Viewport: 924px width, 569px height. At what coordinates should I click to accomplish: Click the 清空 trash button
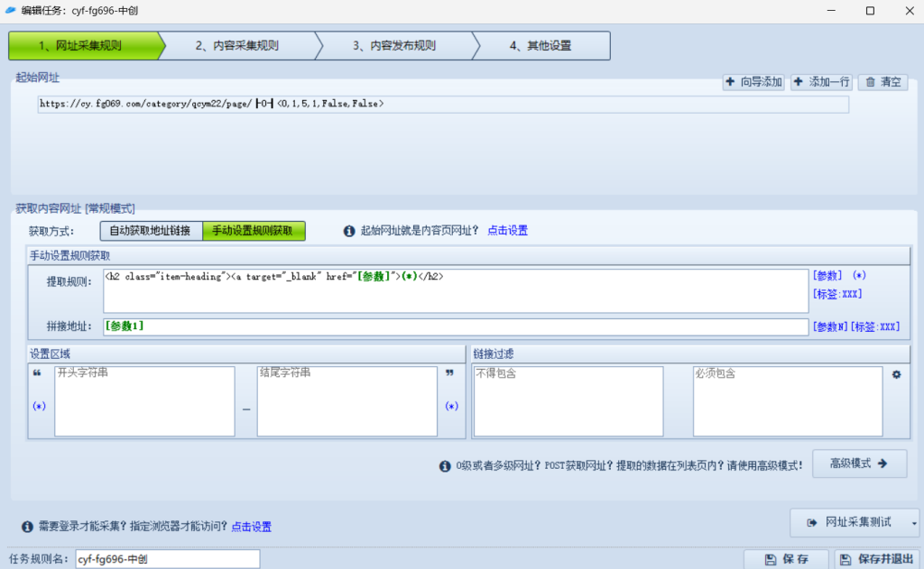coord(882,82)
